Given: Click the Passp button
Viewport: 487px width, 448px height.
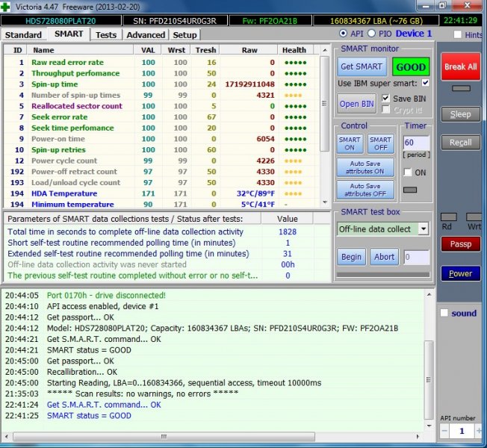Looking at the screenshot, I should point(460,243).
